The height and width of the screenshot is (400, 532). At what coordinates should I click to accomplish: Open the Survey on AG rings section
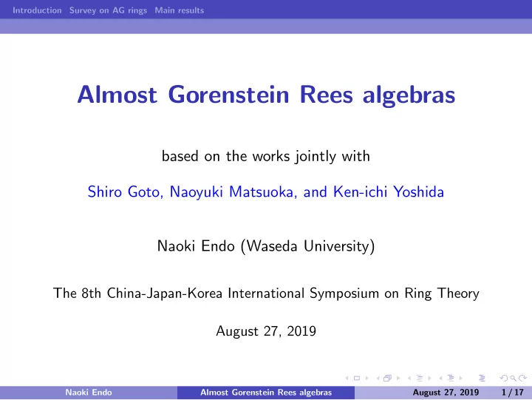(108, 10)
